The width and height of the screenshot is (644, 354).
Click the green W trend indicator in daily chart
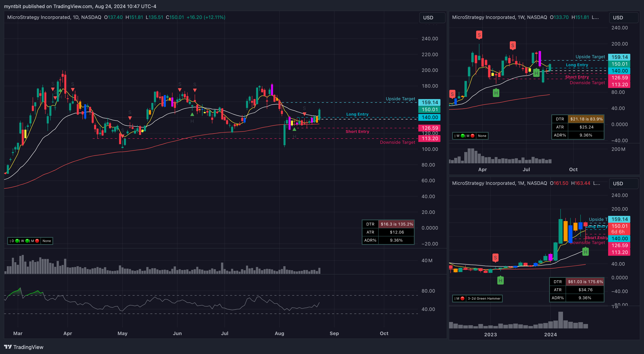[27, 241]
